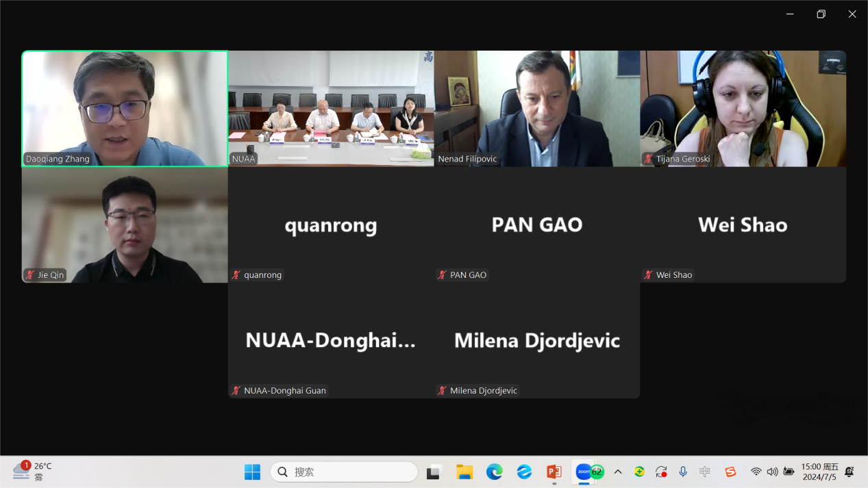The height and width of the screenshot is (488, 868).
Task: Click the microphone icon in system tray
Action: pos(682,472)
